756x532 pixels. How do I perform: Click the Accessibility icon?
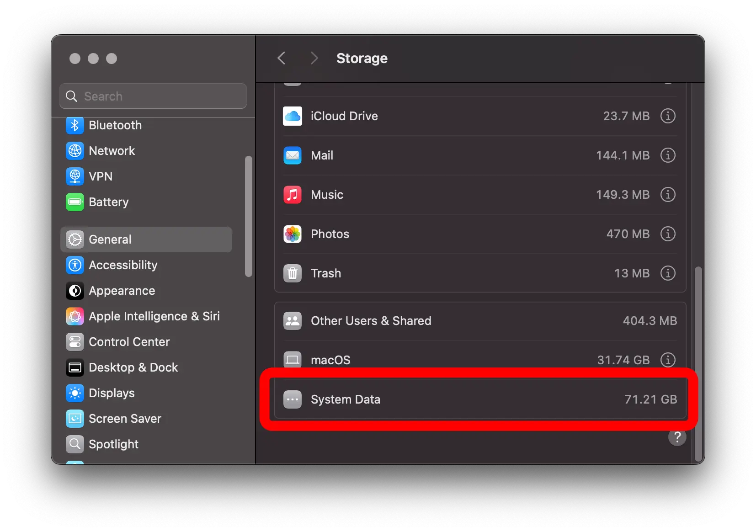pos(75,265)
